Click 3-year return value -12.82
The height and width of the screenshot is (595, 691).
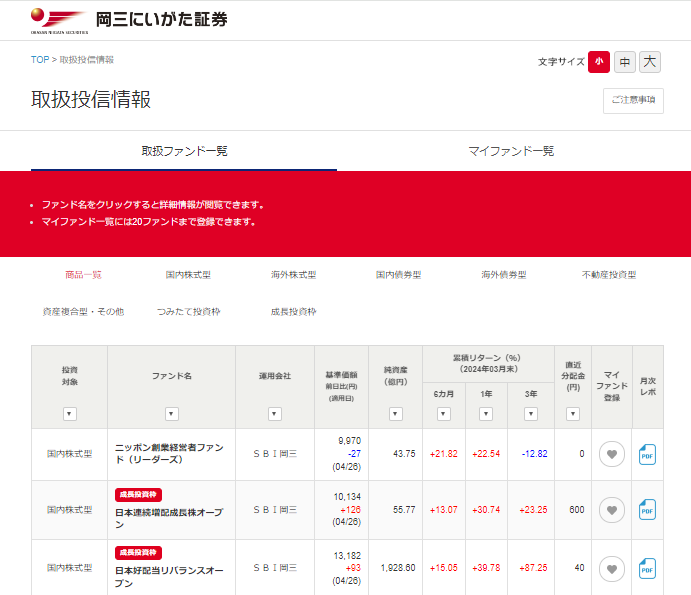click(535, 454)
